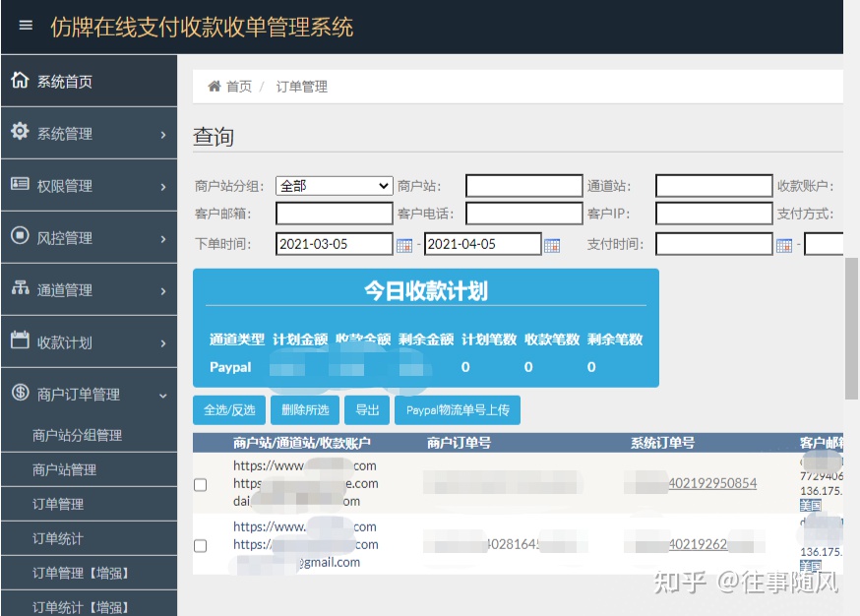
Task: Click the Paypal row label in 今日收款计划
Action: pos(230,367)
